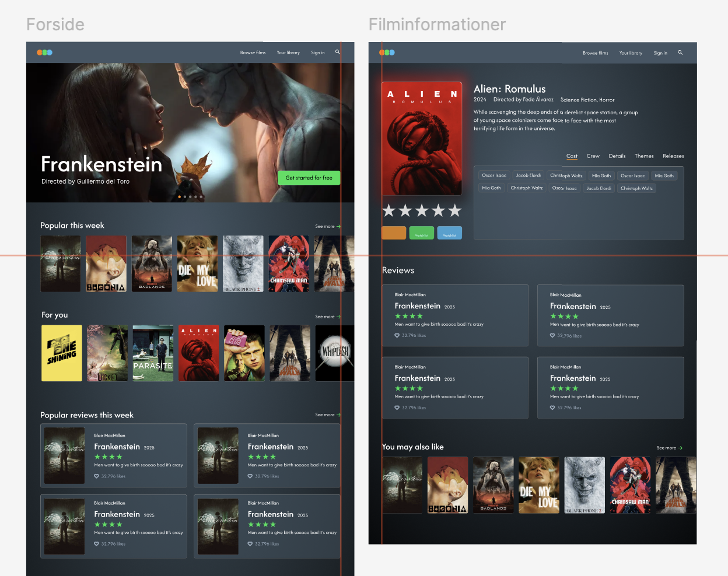Open Chainsaw Man in You may also like
The height and width of the screenshot is (576, 728).
point(631,485)
